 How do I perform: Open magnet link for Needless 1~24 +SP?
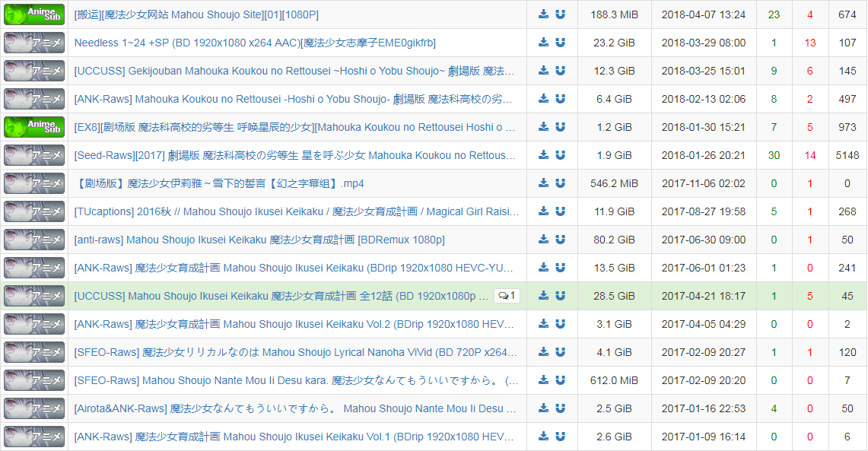560,43
